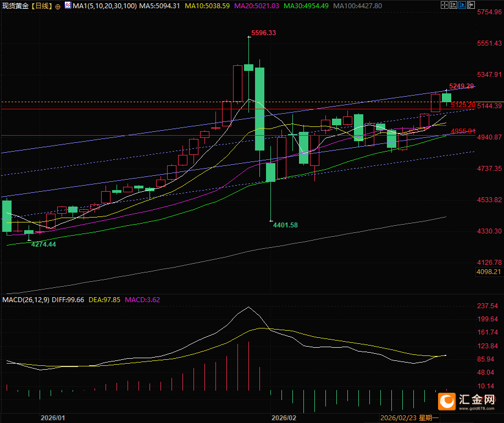Click the 237.54 MACD axis value

[x=488, y=306]
